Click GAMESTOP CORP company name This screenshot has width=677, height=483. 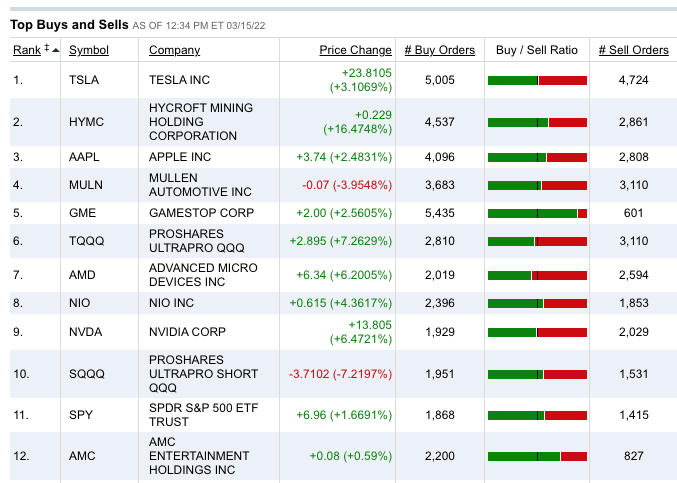(x=201, y=213)
